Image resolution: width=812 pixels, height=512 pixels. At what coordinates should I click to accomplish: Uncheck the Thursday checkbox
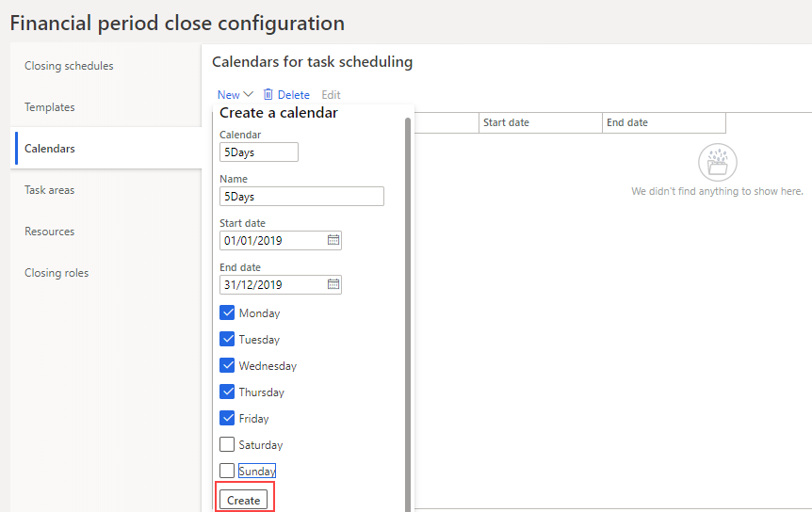[x=227, y=392]
